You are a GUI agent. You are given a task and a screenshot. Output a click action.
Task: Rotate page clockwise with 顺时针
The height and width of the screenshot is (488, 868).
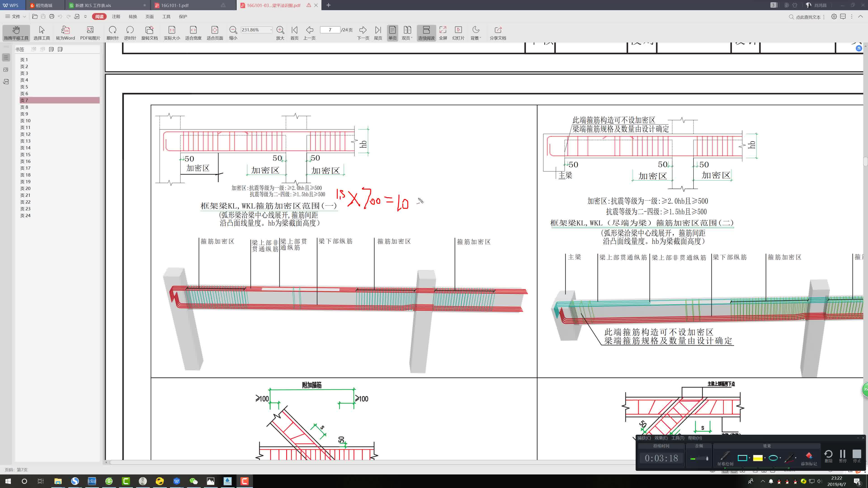(113, 33)
